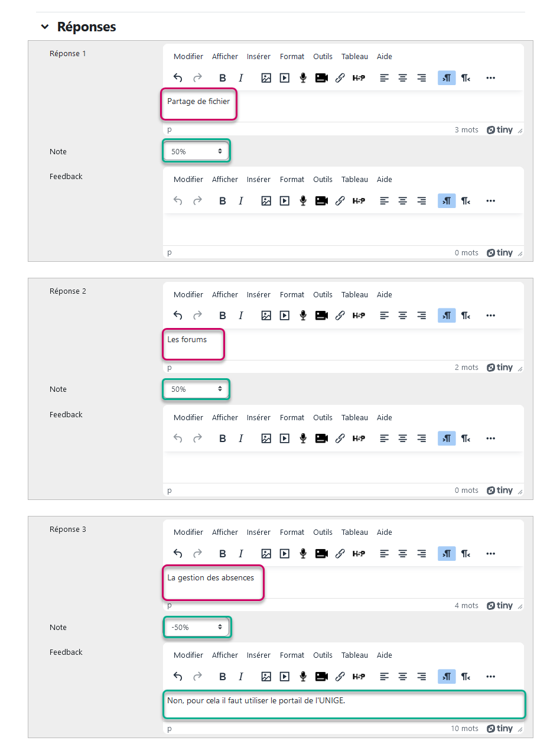Click Italic icon in Réponse 3 Feedback editor
The image size is (560, 747).
(241, 677)
